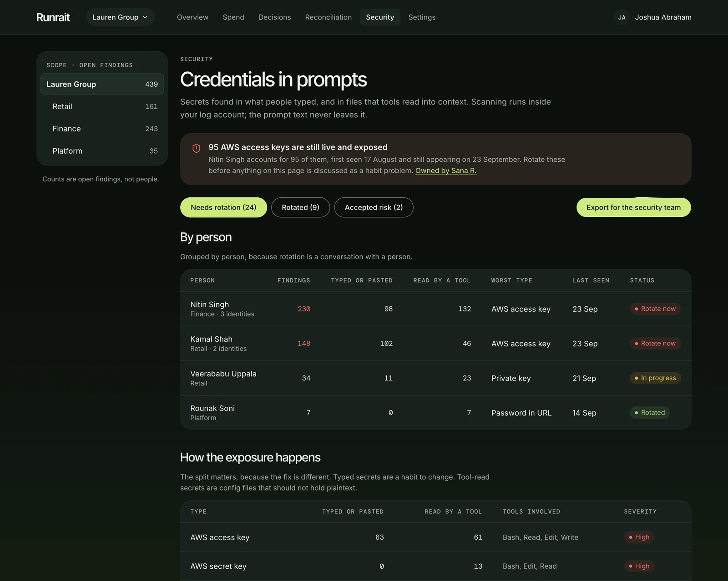This screenshot has width=728, height=581.
Task: Open Nitin Singh's row
Action: (x=435, y=309)
